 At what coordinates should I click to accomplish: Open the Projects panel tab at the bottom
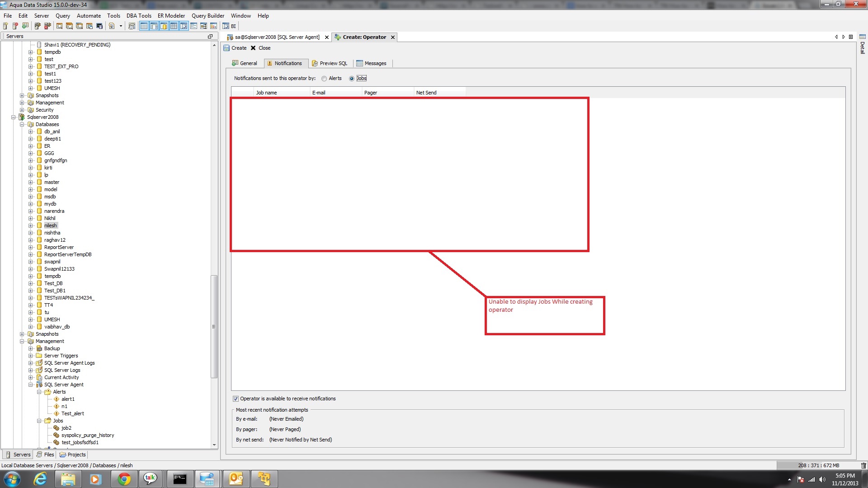[x=72, y=455]
